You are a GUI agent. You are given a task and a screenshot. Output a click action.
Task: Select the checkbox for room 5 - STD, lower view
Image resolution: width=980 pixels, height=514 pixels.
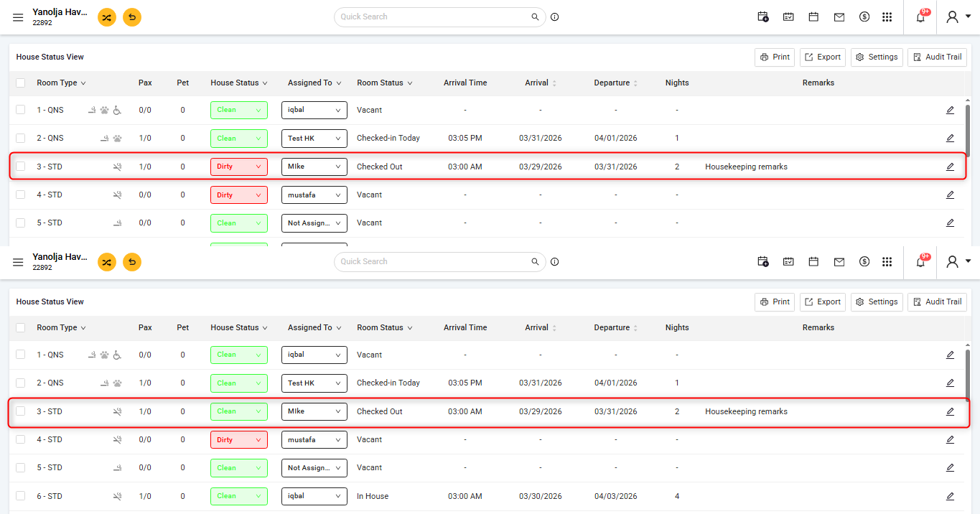tap(21, 467)
